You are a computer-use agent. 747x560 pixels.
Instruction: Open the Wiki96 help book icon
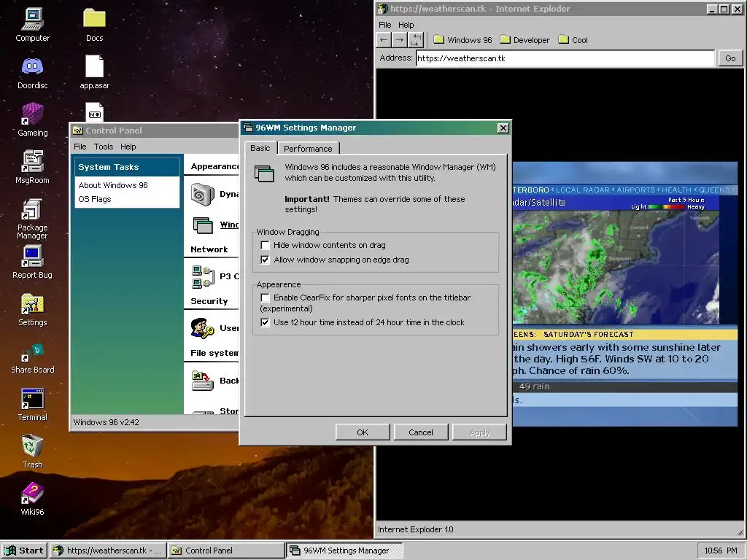(32, 499)
